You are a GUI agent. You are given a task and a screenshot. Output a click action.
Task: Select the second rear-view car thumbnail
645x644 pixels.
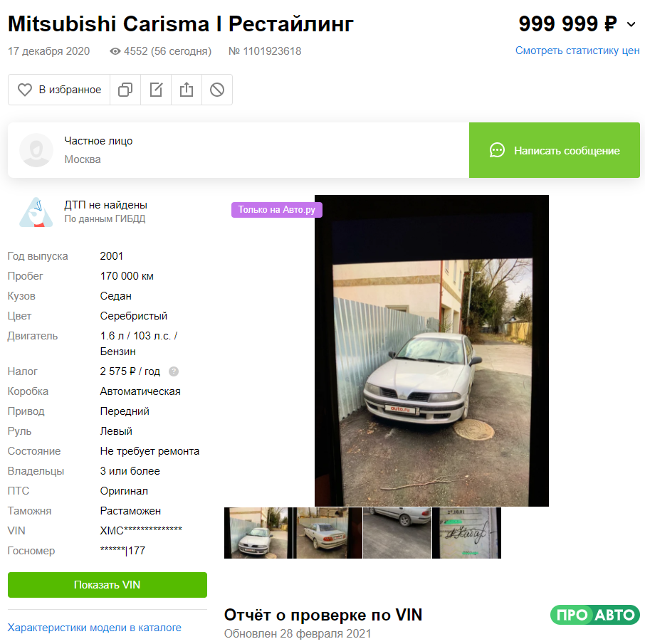click(x=328, y=533)
